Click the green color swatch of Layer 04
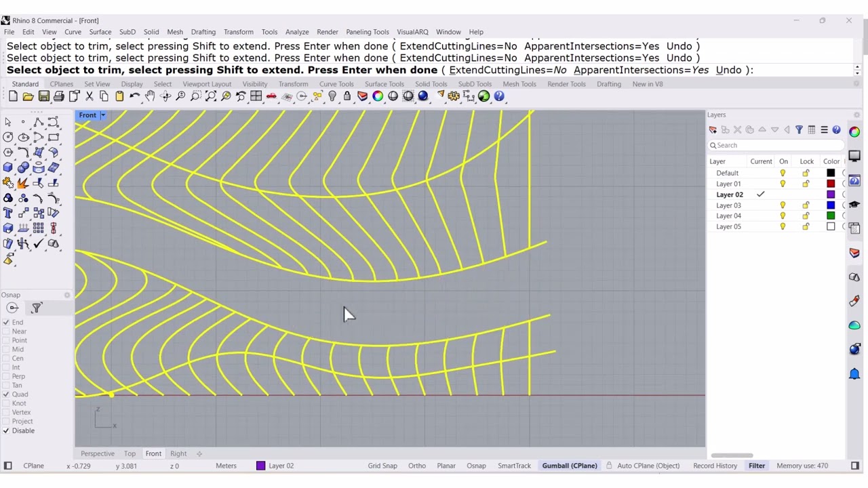 coord(831,216)
